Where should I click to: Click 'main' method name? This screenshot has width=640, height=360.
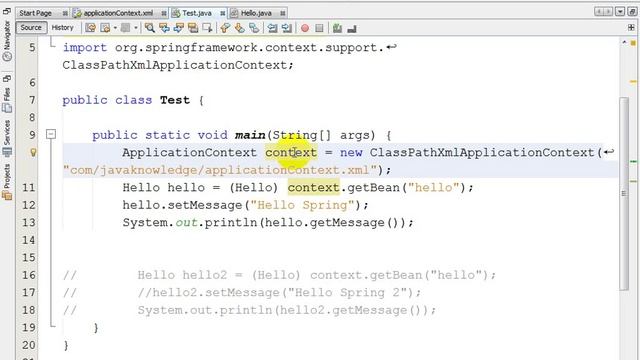tap(250, 135)
